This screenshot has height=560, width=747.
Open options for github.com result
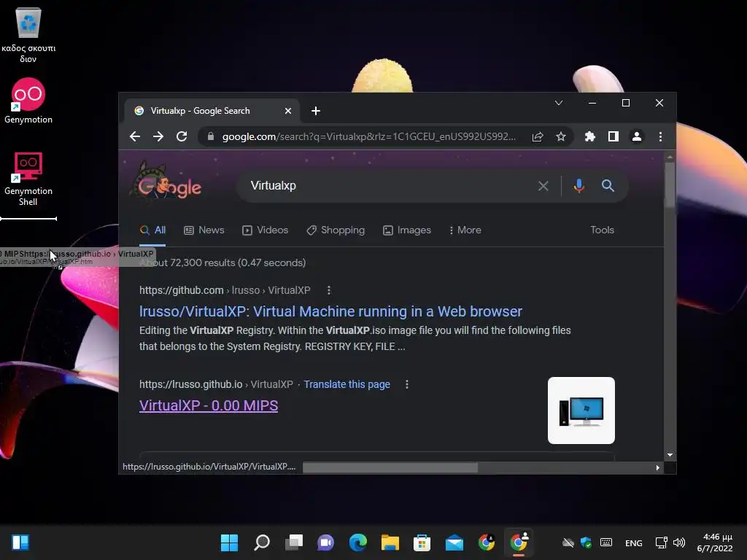point(329,290)
